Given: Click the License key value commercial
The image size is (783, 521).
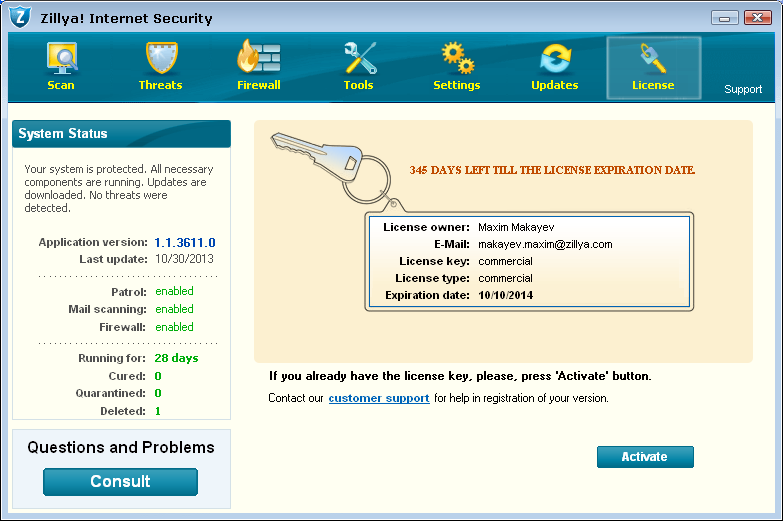Looking at the screenshot, I should point(505,261).
